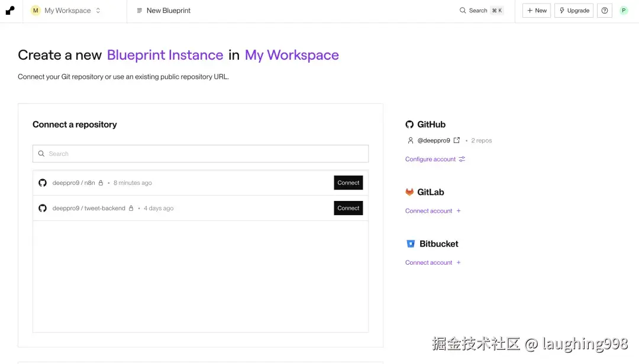Click the '4 days ago' timestamp
The width and height of the screenshot is (639, 364).
coord(159,208)
